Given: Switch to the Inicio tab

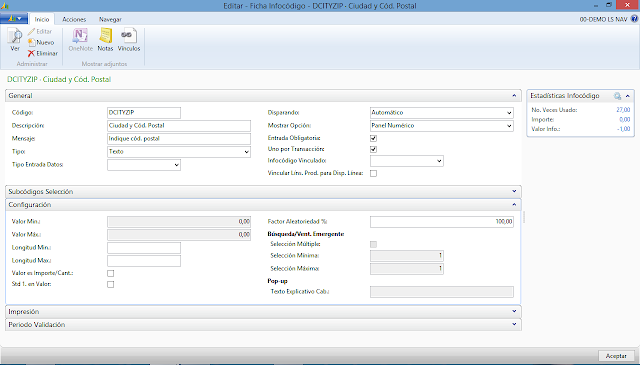Looking at the screenshot, I should [x=42, y=19].
